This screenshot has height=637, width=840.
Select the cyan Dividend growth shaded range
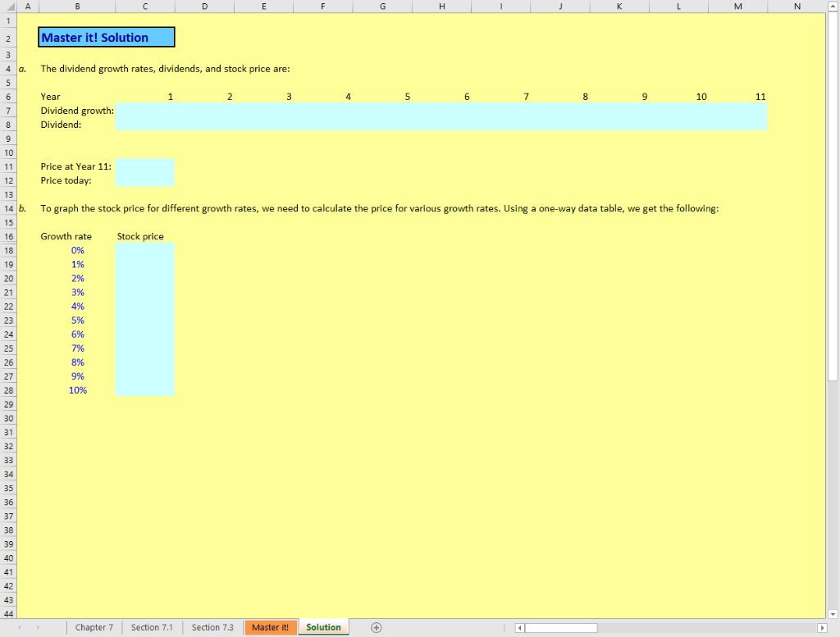click(441, 111)
